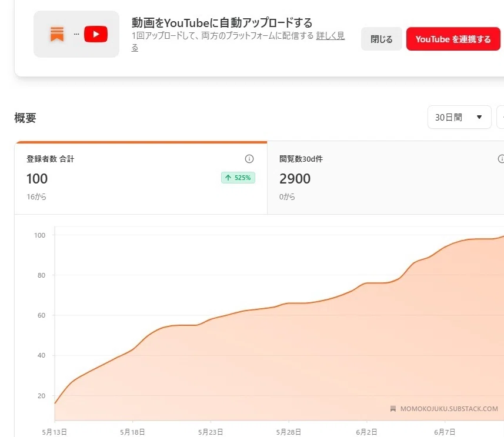Screen dimensions: 504x437
Task: Click the YouTube を連携する button
Action: pos(453,39)
